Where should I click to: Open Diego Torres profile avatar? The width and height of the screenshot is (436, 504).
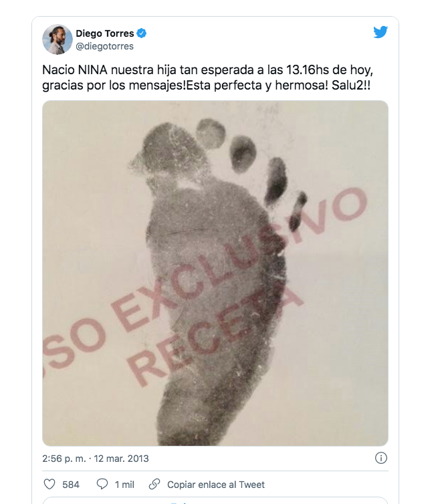(x=58, y=39)
